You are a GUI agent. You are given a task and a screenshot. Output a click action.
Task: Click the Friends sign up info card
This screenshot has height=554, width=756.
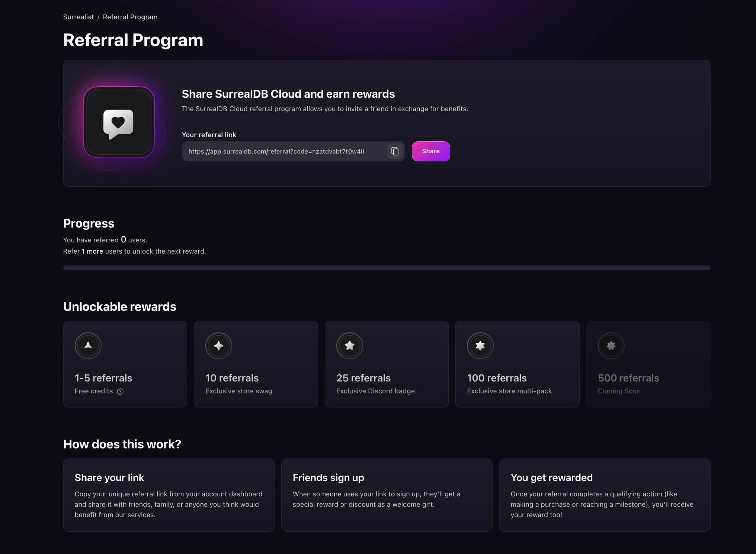[x=387, y=495]
